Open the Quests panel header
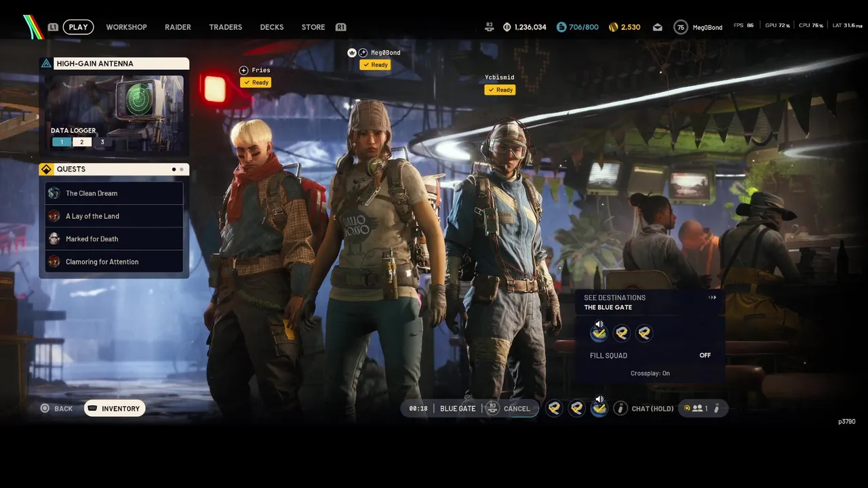 pyautogui.click(x=114, y=169)
